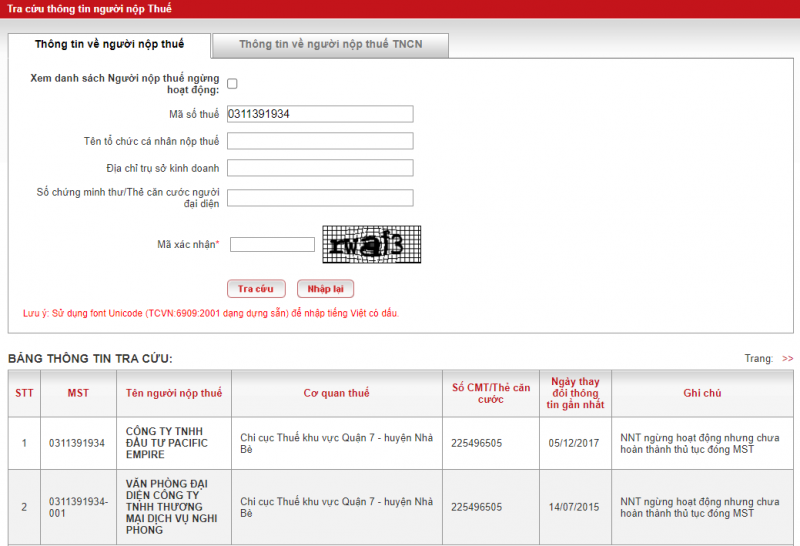This screenshot has height=546, width=800.
Task: Click the 'MST' column header
Action: pyautogui.click(x=78, y=394)
